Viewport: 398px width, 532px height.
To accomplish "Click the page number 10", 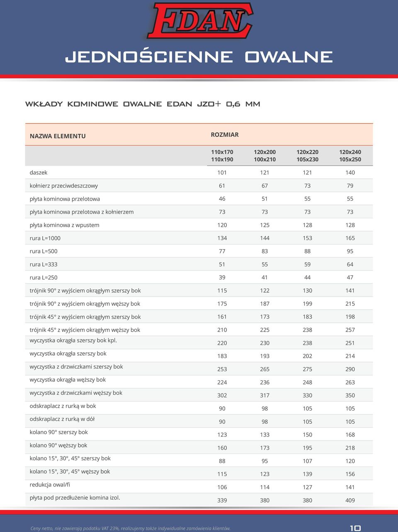I will pyautogui.click(x=355, y=528).
